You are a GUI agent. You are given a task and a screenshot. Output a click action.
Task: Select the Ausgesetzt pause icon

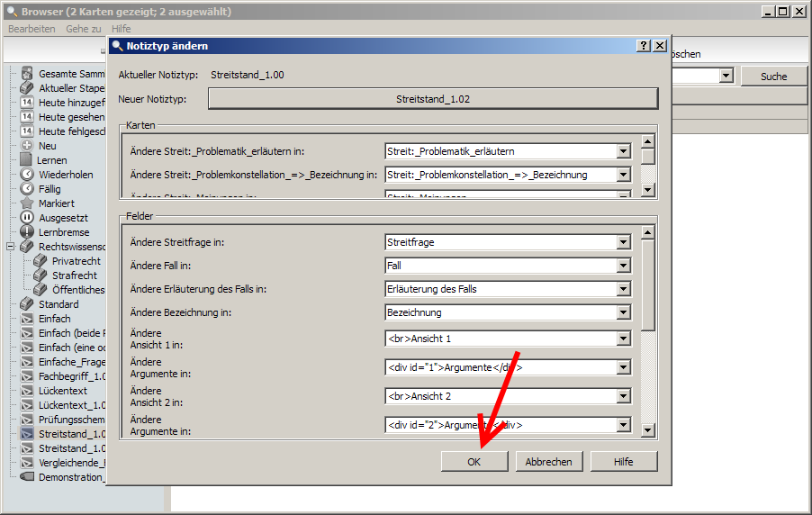pyautogui.click(x=27, y=218)
